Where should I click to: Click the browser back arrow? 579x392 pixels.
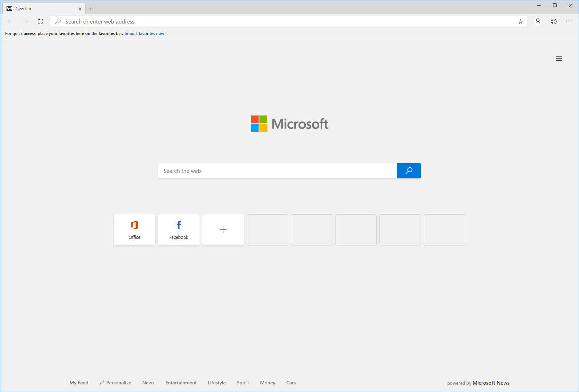[10, 21]
